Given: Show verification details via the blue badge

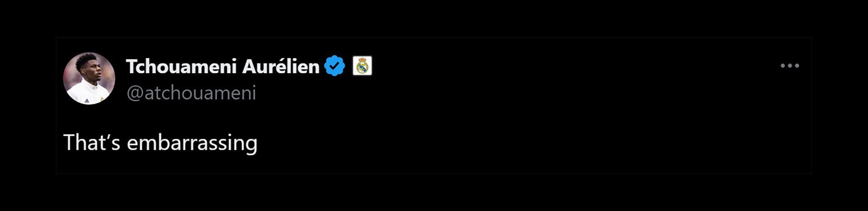Looking at the screenshot, I should point(335,66).
